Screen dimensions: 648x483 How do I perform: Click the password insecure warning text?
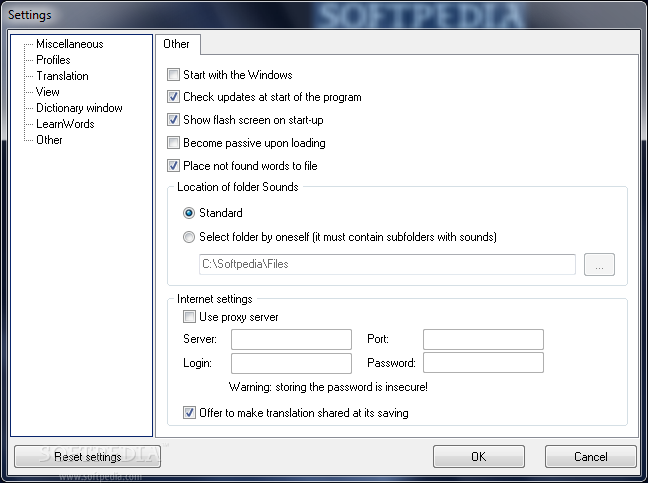coord(328,387)
